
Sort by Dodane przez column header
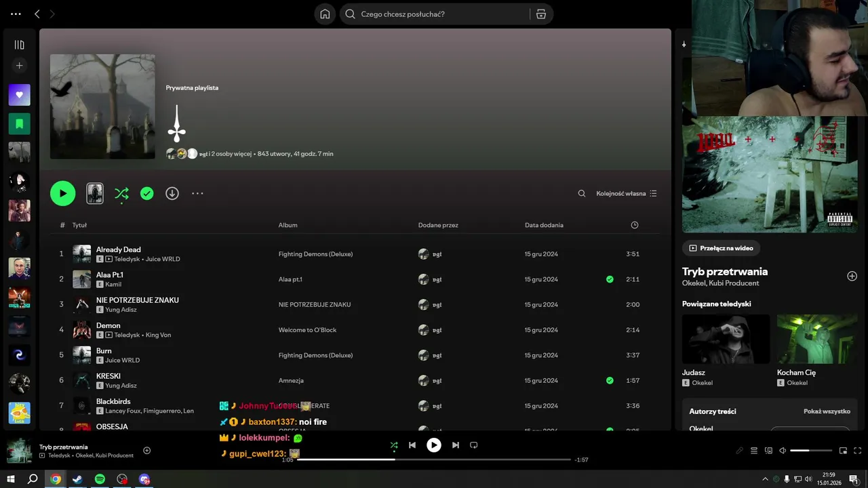tap(438, 225)
